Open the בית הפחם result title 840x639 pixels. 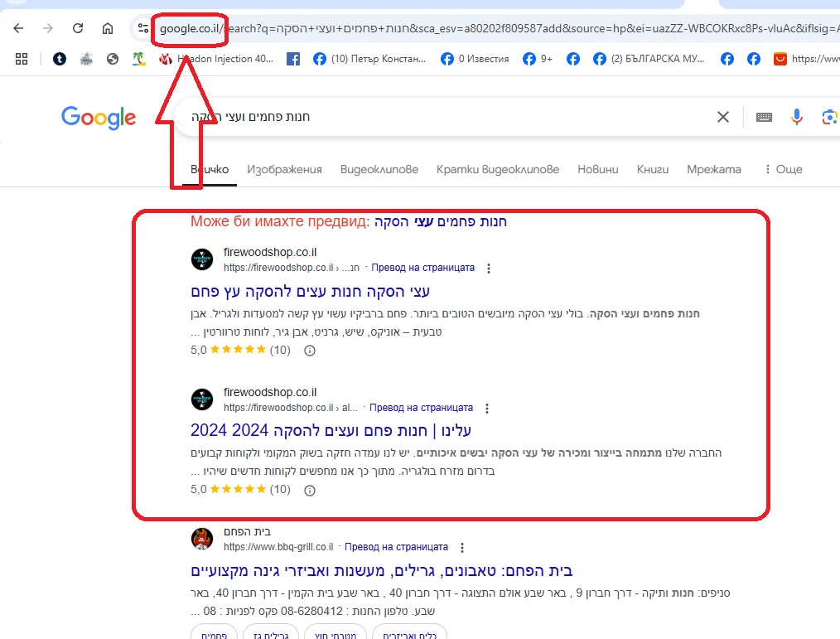(x=381, y=570)
